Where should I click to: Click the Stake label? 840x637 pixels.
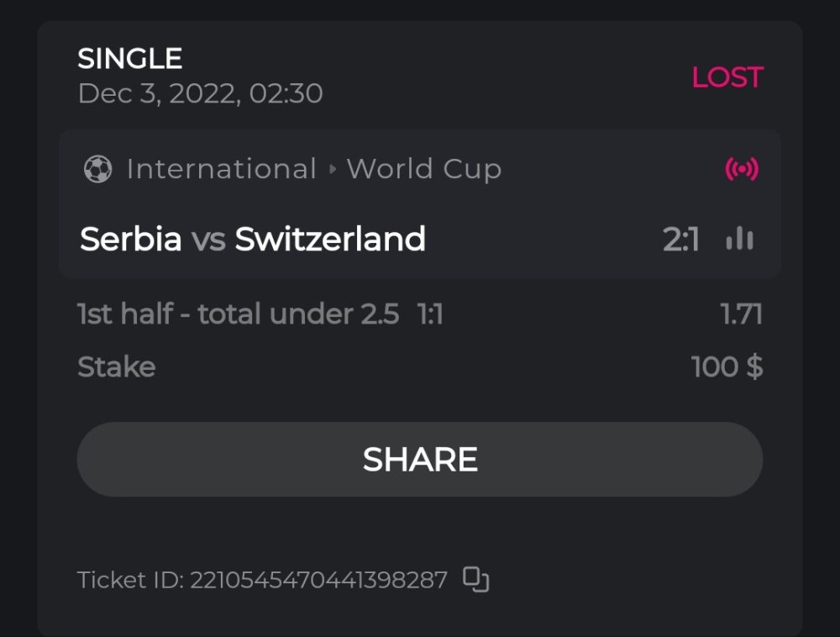tap(117, 367)
